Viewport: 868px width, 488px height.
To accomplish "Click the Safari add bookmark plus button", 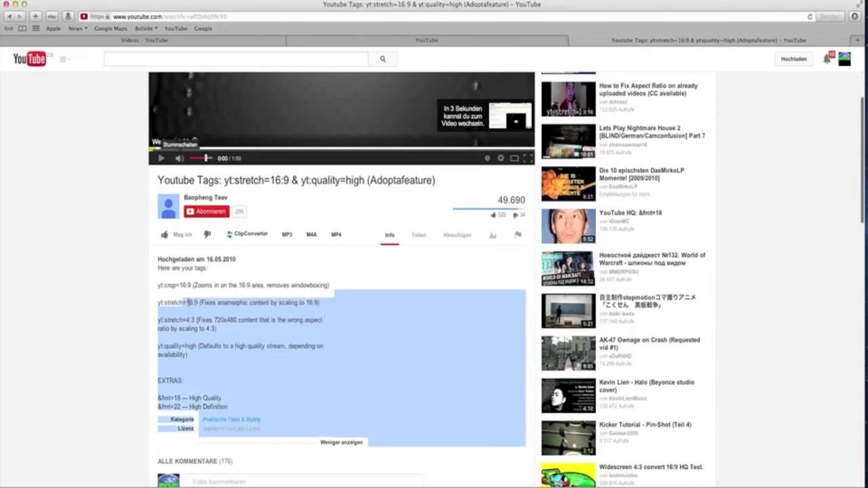I will pyautogui.click(x=35, y=16).
